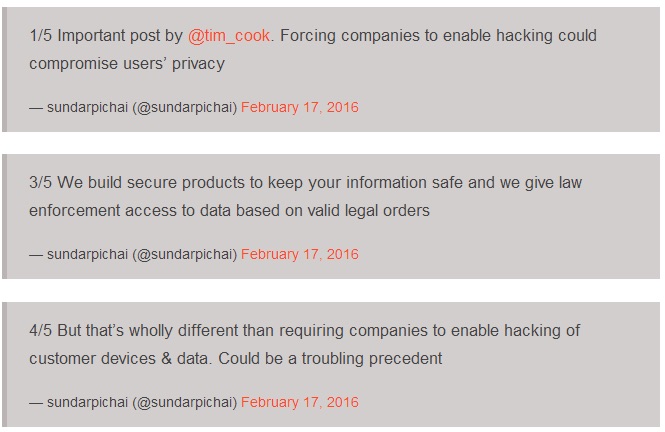Click the (@sundarpichai) handle under the 3/5 tweet

tap(184, 254)
